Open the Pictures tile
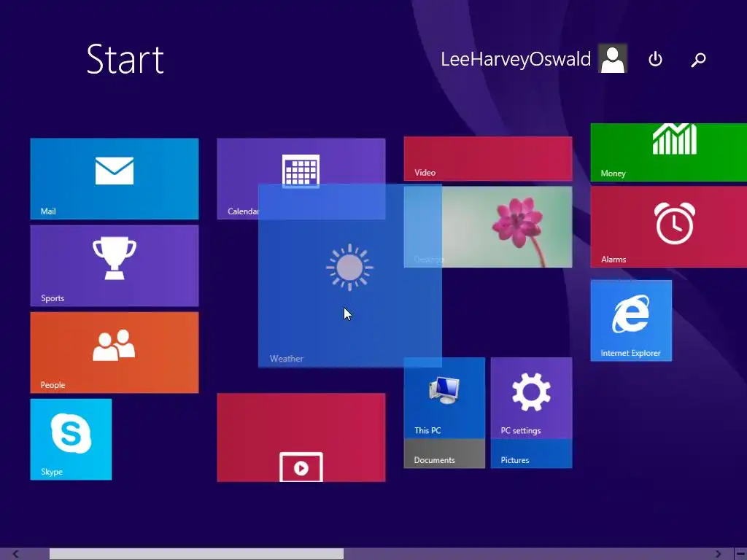 point(531,454)
